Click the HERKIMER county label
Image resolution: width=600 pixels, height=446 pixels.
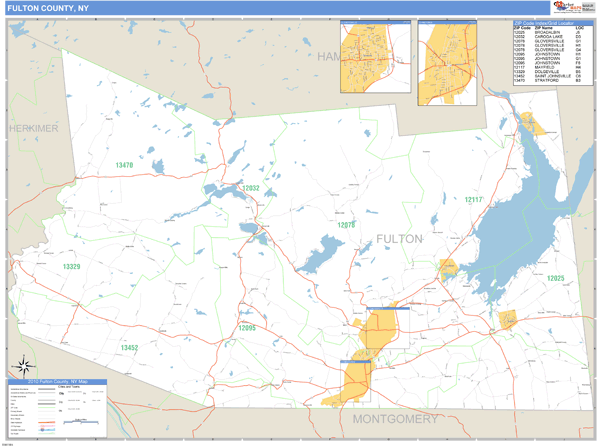36,130
